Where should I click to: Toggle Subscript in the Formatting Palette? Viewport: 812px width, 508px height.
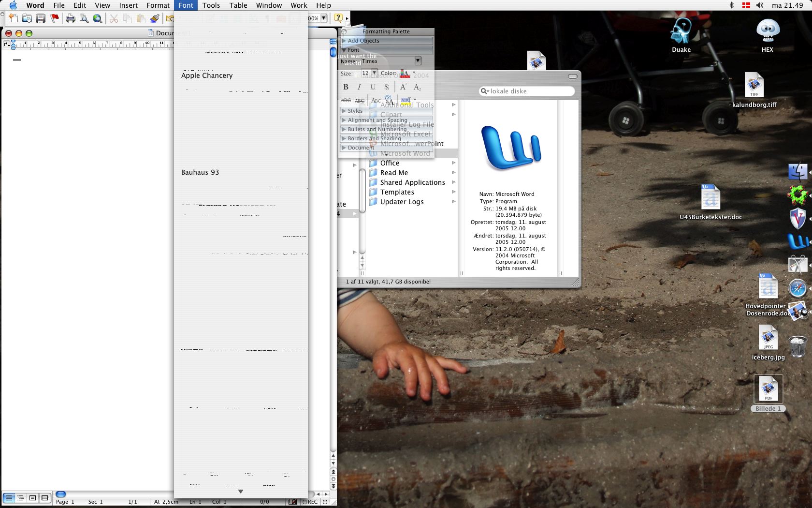click(417, 87)
